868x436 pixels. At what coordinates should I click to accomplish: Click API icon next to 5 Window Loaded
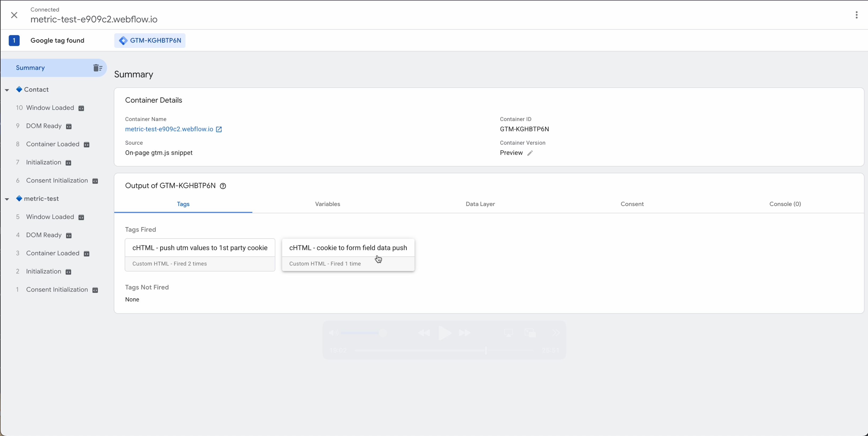click(x=81, y=218)
